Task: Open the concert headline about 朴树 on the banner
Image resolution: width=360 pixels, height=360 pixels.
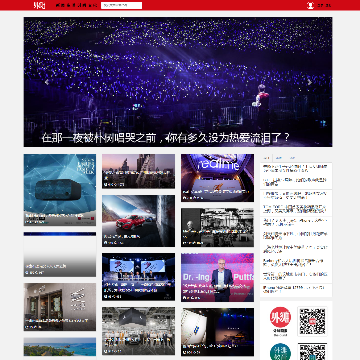Action: pyautogui.click(x=166, y=137)
